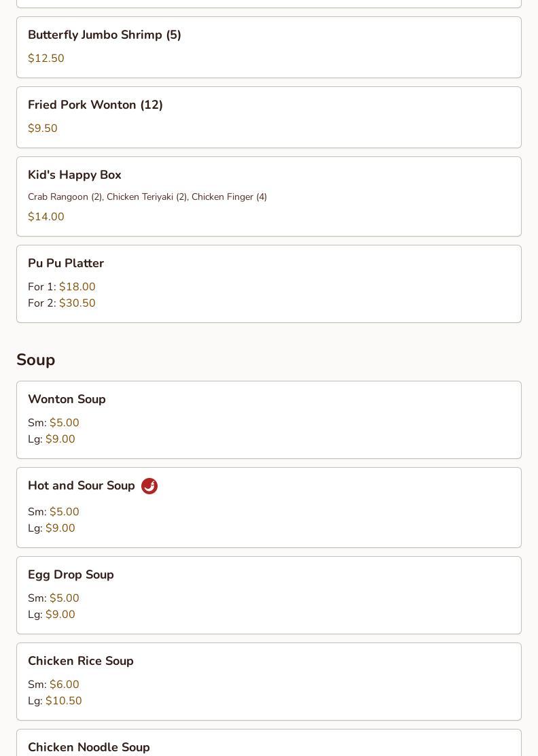Open the Pu Pu Platter item
The width and height of the screenshot is (538, 756).
(x=66, y=263)
